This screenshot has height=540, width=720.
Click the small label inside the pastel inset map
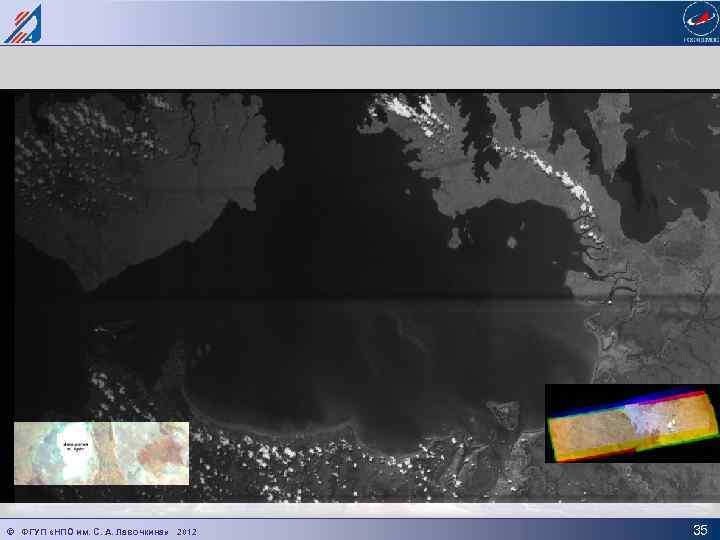pyautogui.click(x=75, y=445)
